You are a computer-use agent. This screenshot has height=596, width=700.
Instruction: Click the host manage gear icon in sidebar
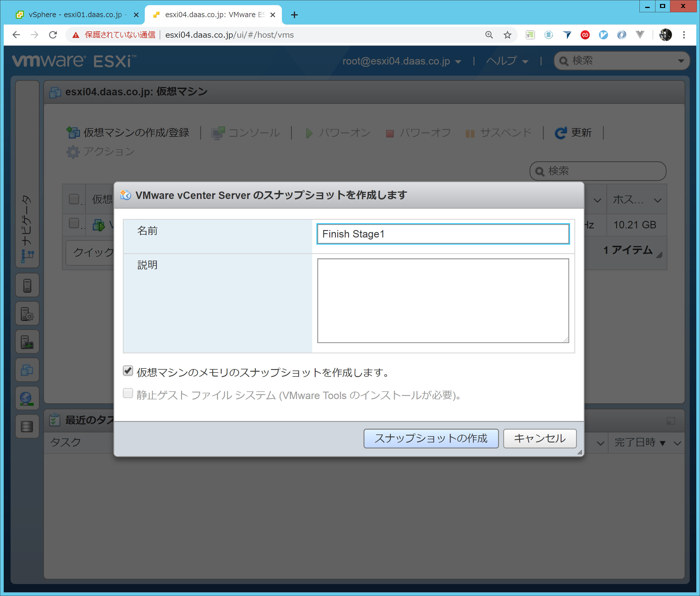[27, 314]
